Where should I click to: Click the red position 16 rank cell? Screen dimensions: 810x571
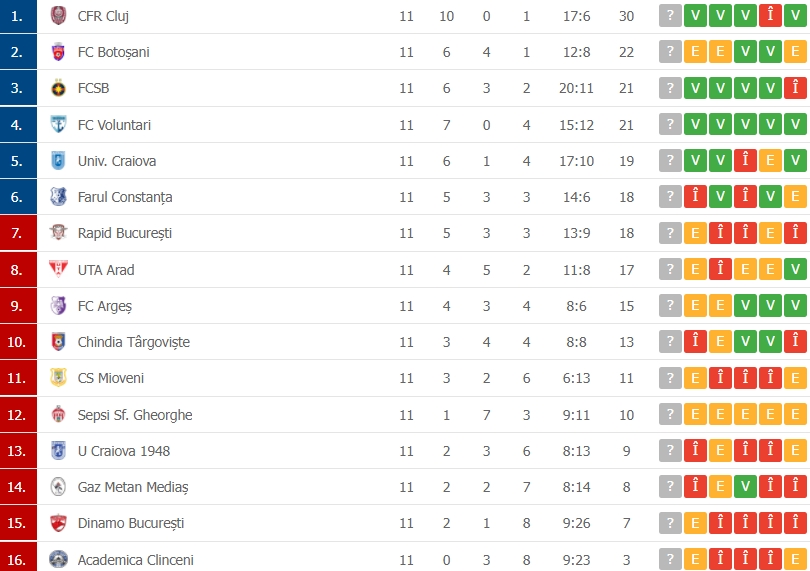point(18,559)
